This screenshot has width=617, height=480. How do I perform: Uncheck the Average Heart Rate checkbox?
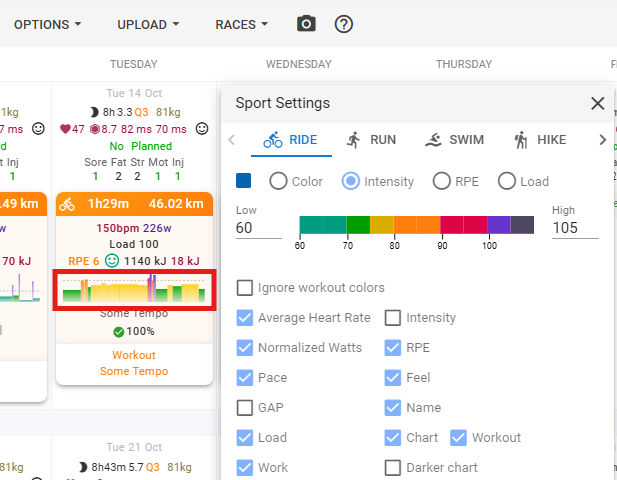(x=245, y=318)
